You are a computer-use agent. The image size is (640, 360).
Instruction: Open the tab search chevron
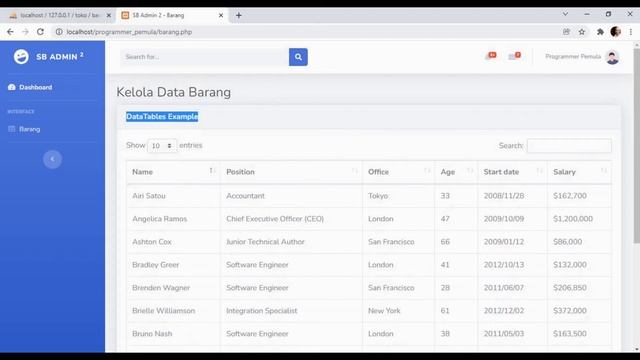(x=565, y=14)
